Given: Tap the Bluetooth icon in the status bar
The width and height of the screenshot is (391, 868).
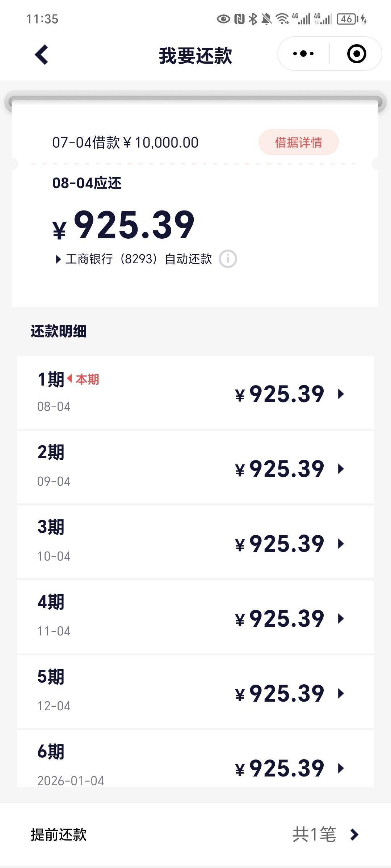Looking at the screenshot, I should point(253,19).
